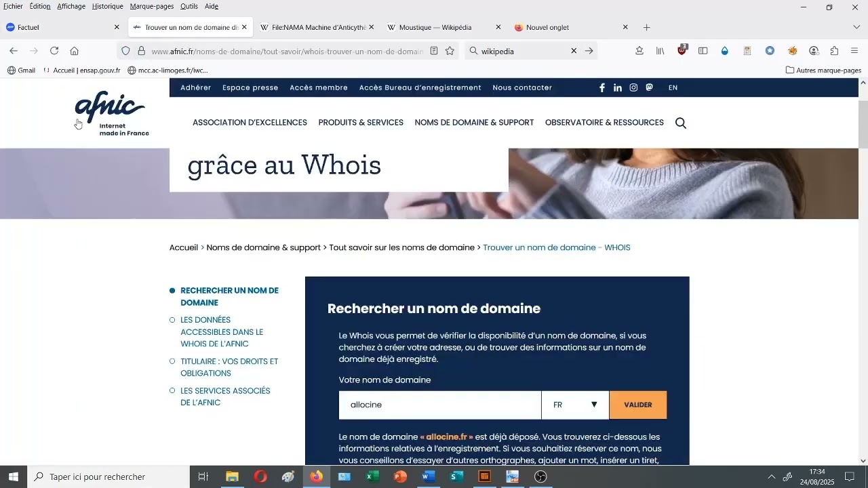The height and width of the screenshot is (488, 868).
Task: Open Afnic LinkedIn page
Action: coord(618,87)
